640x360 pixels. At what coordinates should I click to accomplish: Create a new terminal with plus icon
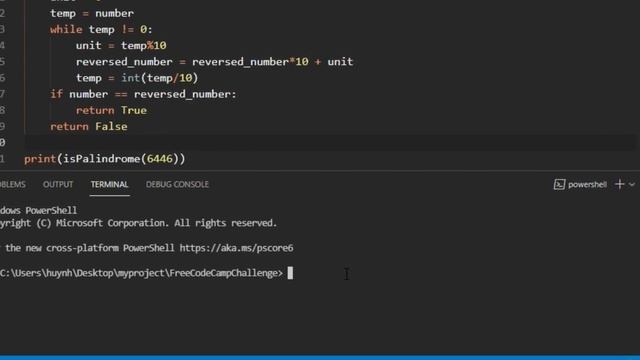tap(620, 184)
